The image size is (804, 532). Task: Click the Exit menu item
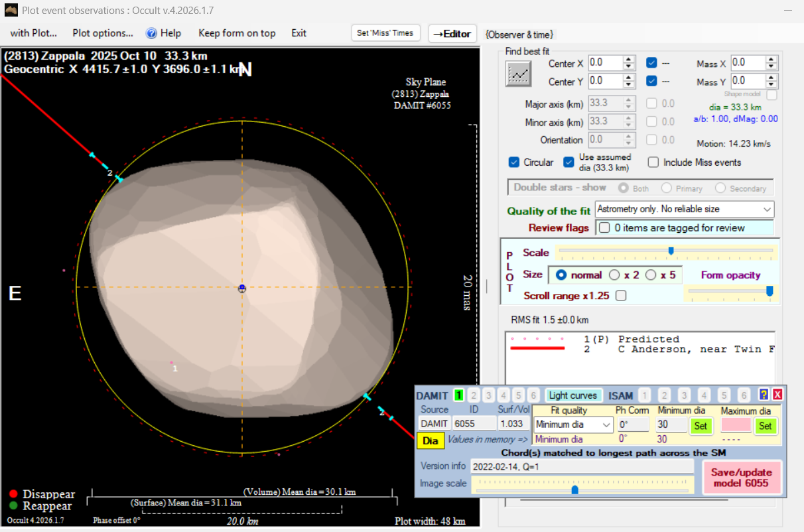tap(299, 33)
